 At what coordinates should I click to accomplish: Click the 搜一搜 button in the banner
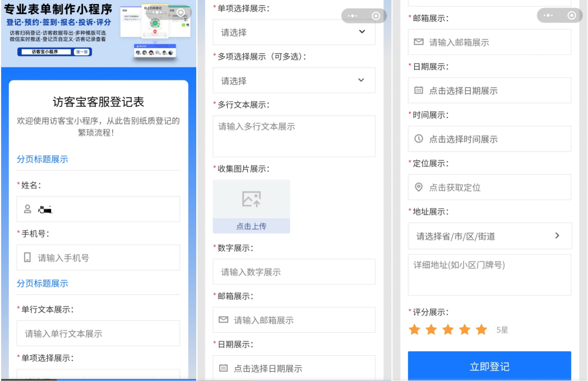(x=82, y=52)
